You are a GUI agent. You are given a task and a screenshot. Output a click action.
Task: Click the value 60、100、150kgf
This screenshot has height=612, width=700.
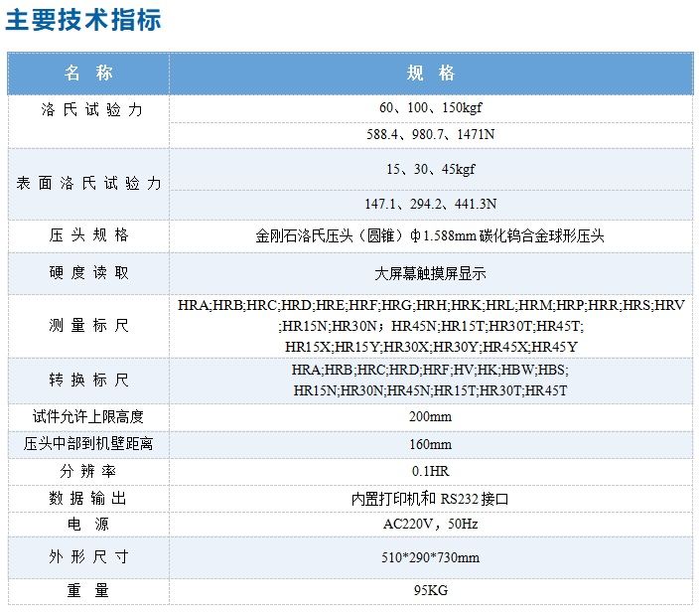[431, 107]
